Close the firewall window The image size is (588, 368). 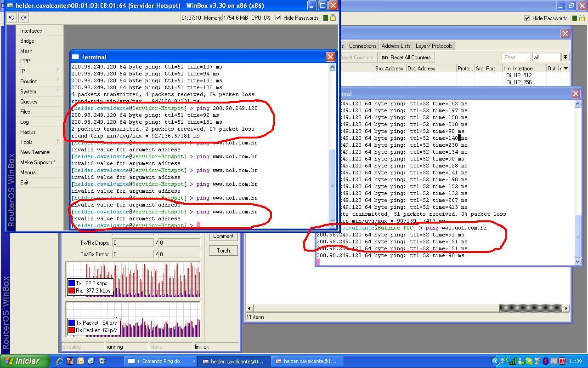[565, 33]
